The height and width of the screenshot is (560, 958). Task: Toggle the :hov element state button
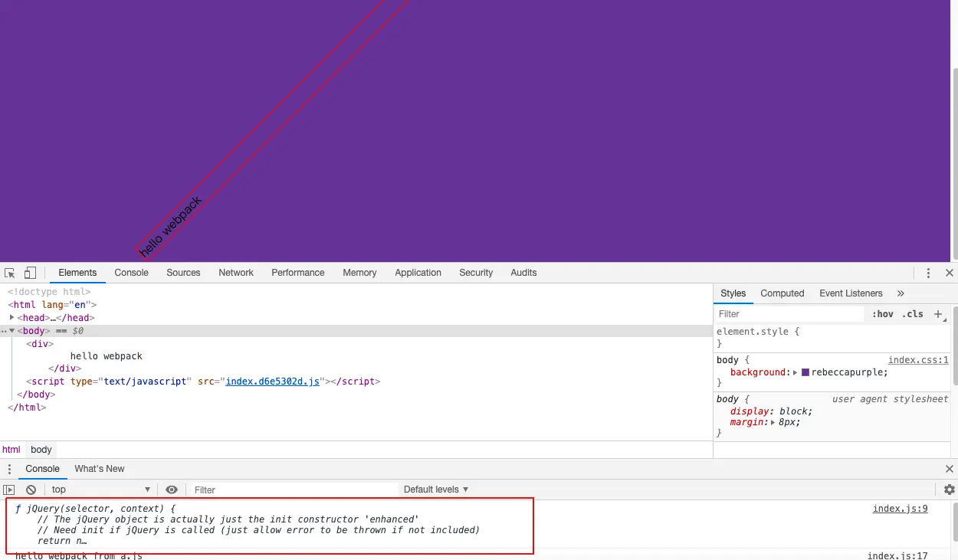pyautogui.click(x=883, y=314)
